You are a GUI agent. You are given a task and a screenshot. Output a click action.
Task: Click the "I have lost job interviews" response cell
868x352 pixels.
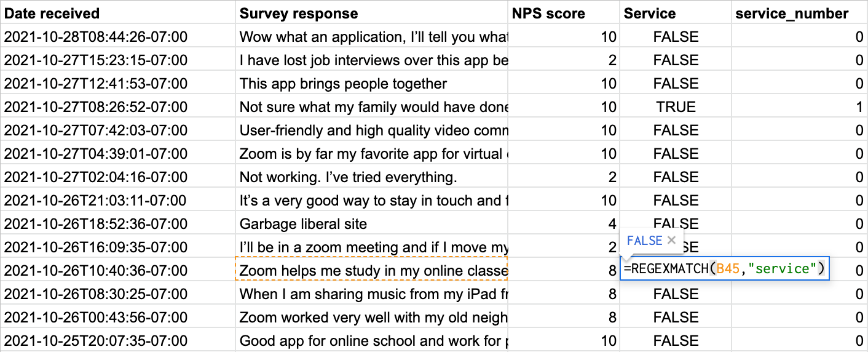coord(371,60)
